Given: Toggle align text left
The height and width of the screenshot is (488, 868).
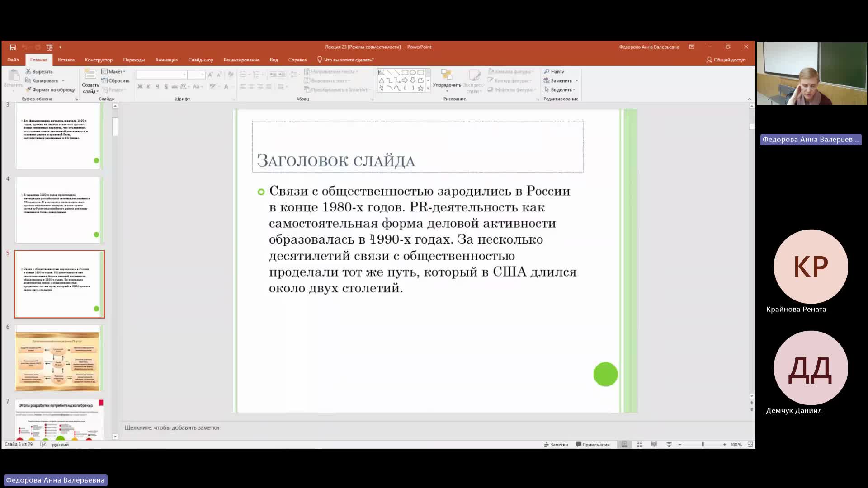Looking at the screenshot, I should [243, 86].
